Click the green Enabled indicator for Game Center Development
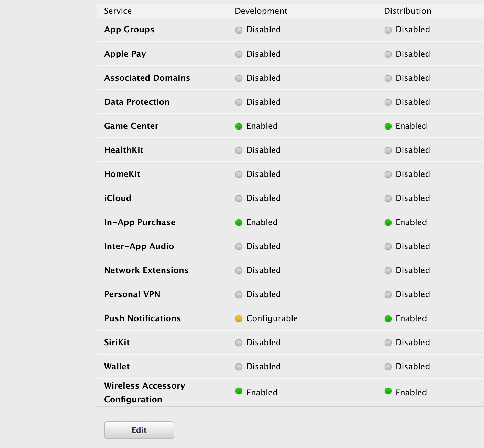This screenshot has width=484, height=448. click(239, 126)
